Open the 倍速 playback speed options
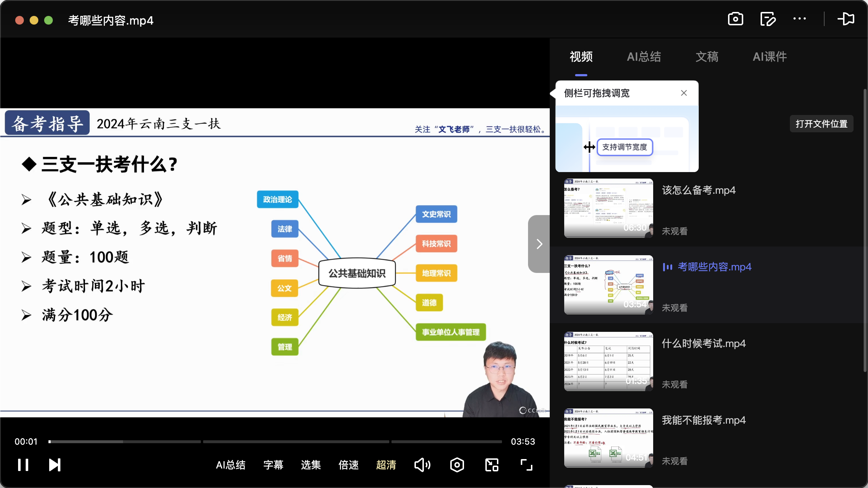The height and width of the screenshot is (488, 868). (x=348, y=465)
